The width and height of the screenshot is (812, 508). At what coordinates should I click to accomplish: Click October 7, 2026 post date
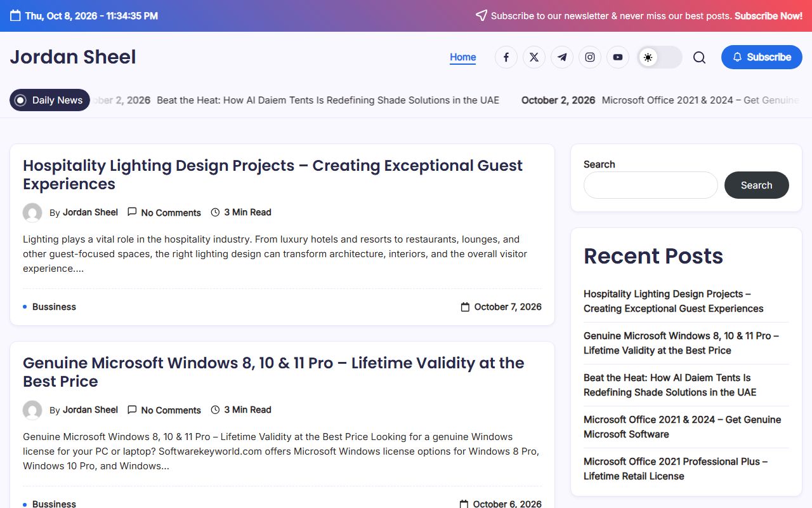tap(508, 307)
